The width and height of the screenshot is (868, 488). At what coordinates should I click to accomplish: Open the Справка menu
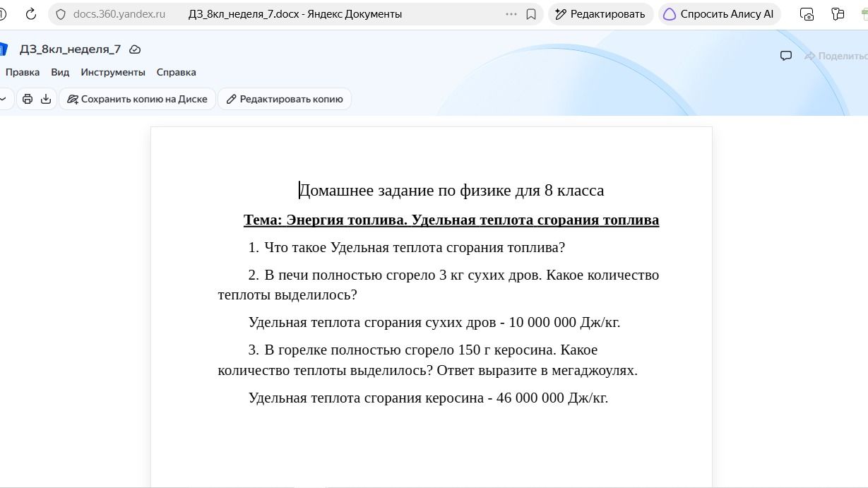pyautogui.click(x=177, y=72)
